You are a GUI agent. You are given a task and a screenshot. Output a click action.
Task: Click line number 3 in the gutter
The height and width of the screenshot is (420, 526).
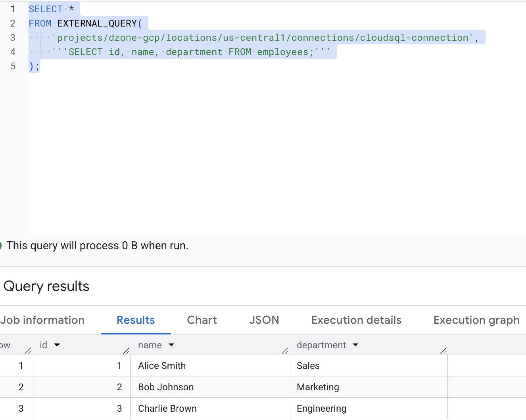pos(13,38)
